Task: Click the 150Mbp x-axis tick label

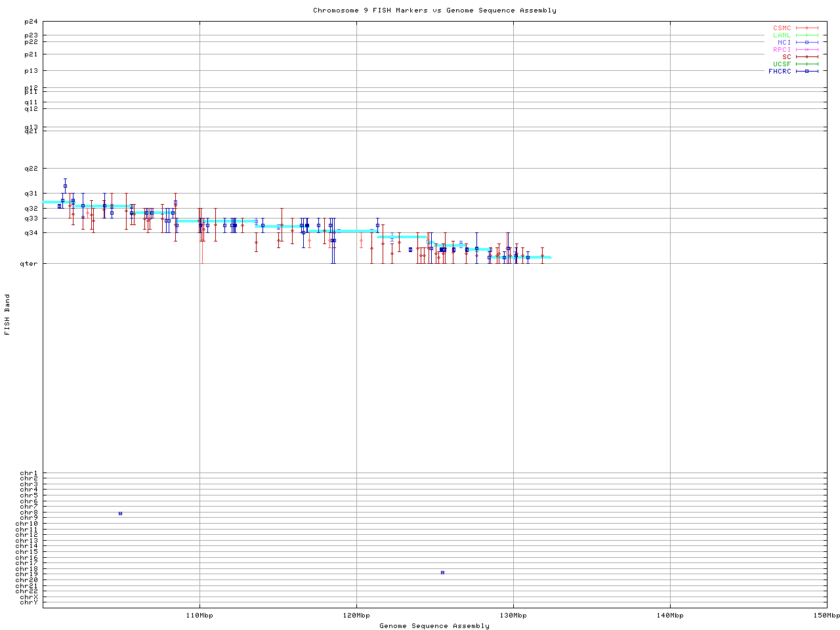Action: tap(826, 616)
